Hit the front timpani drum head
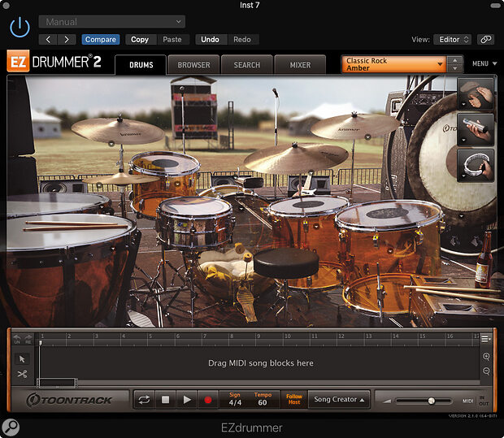Screen dimensions: 504x438 [x=66, y=231]
